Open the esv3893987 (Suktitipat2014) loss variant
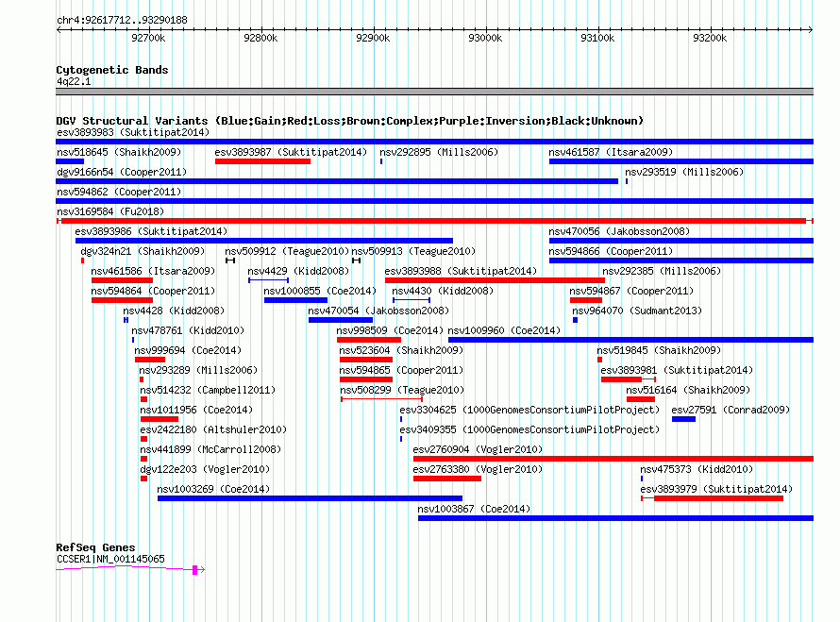This screenshot has width=840, height=622. pyautogui.click(x=262, y=161)
